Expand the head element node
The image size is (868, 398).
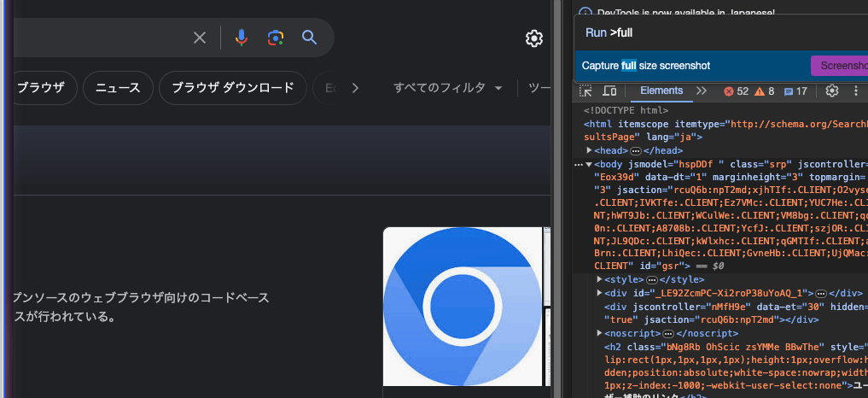[590, 150]
